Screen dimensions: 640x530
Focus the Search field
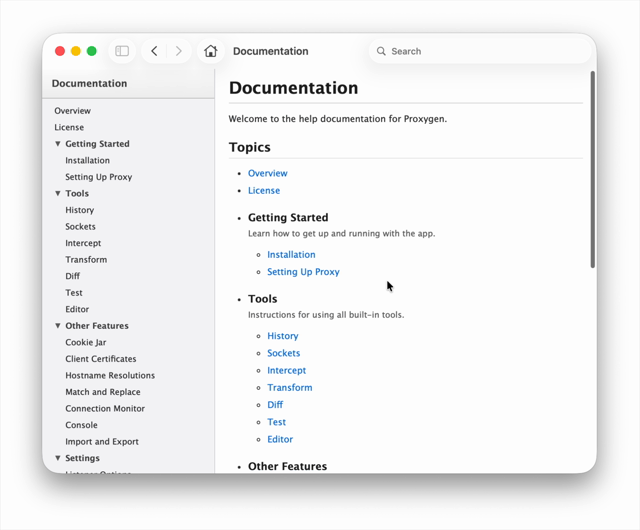click(480, 51)
